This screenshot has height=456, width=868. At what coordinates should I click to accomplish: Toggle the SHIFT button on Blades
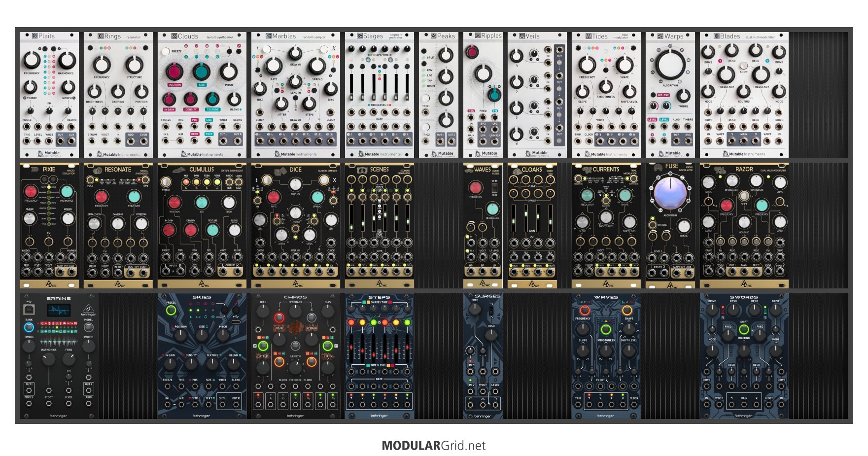click(743, 65)
